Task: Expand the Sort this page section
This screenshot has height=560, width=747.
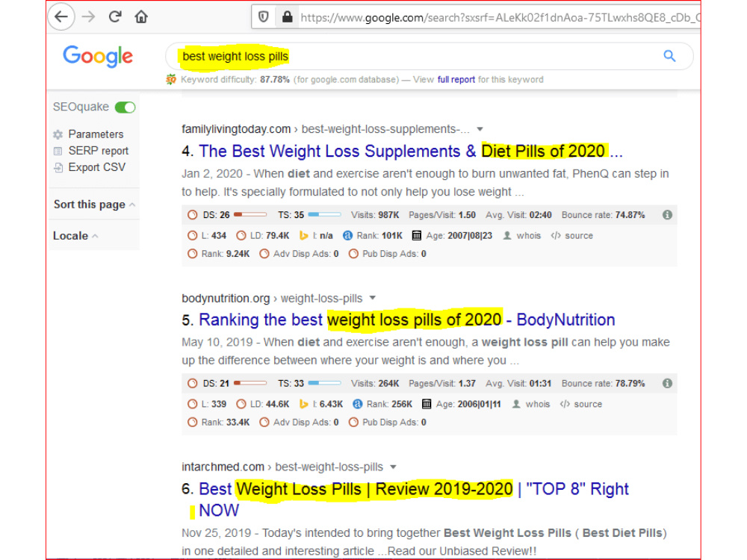Action: pyautogui.click(x=94, y=205)
